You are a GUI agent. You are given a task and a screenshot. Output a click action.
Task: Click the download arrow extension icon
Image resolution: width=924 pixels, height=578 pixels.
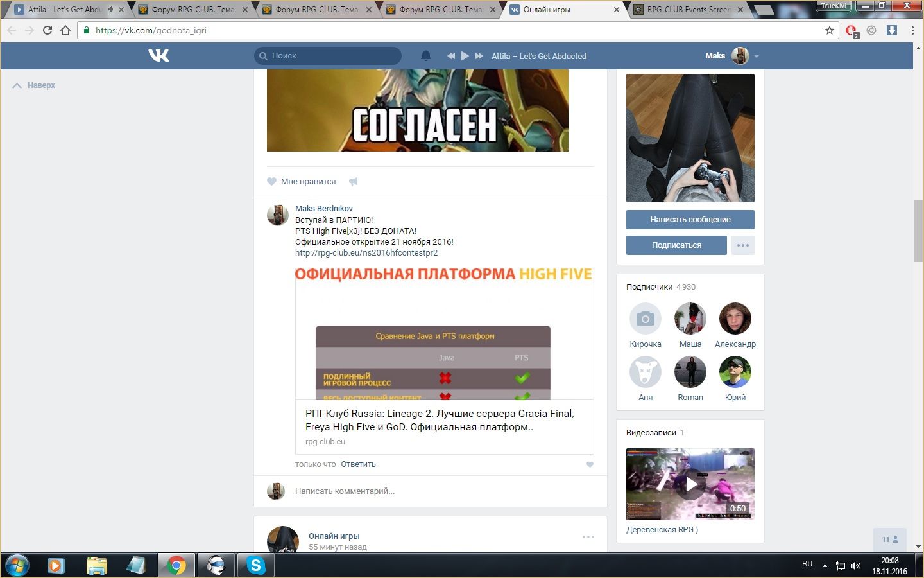pos(892,30)
